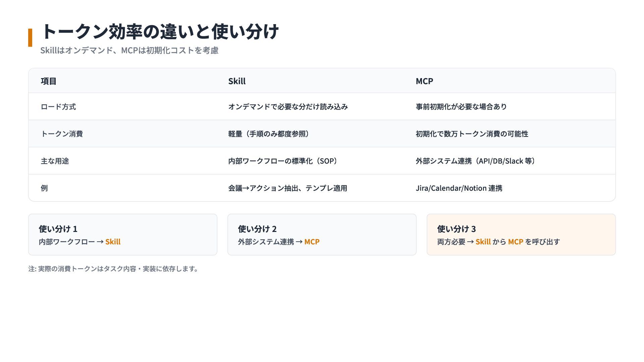Click the highlighted 使い分け 3 card heading
This screenshot has height=362, width=644.
click(456, 229)
